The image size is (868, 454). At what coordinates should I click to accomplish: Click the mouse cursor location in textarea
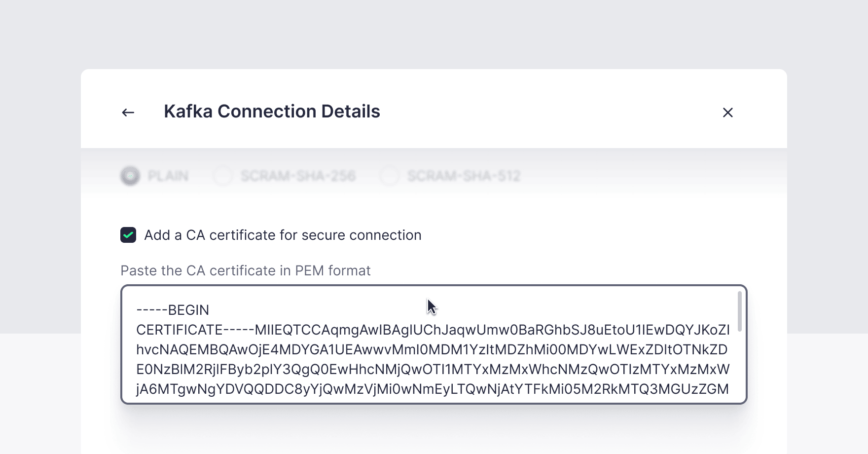pos(430,306)
